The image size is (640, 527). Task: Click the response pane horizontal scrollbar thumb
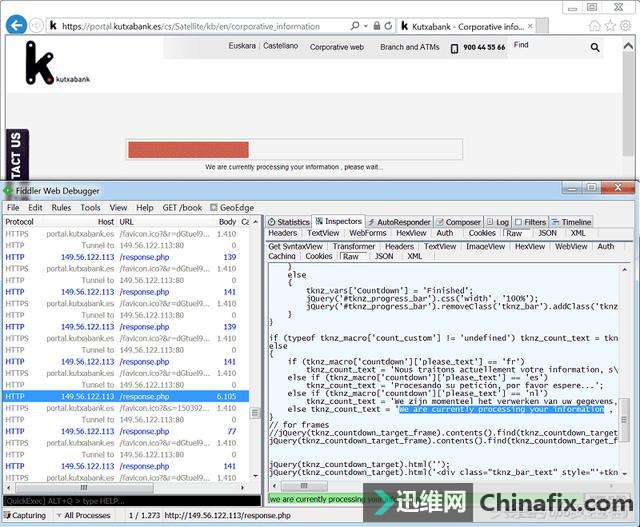(x=304, y=486)
